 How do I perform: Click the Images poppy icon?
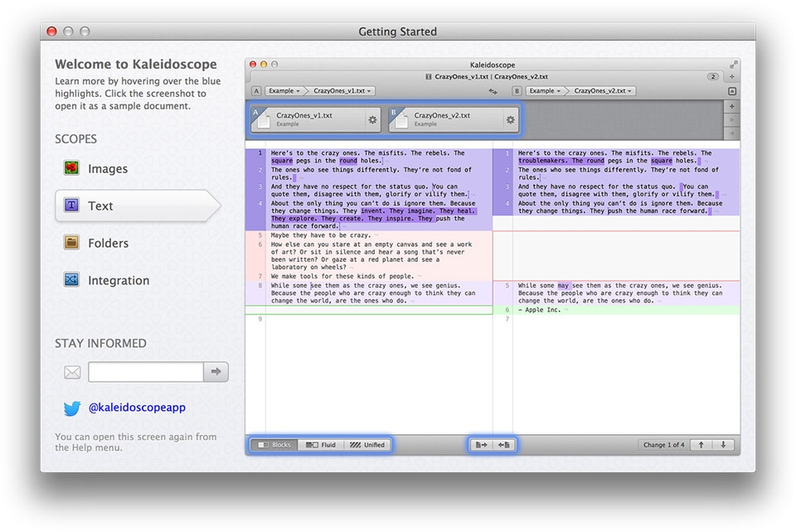point(71,168)
